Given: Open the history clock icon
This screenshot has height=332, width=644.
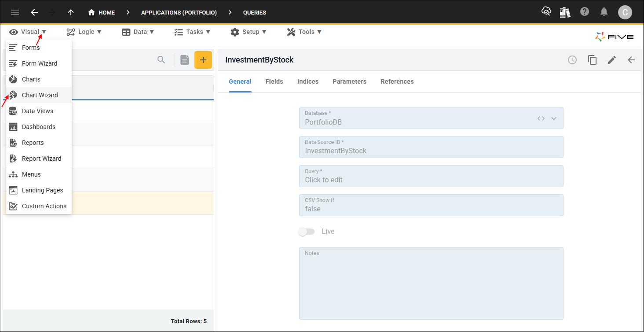Looking at the screenshot, I should pos(572,60).
